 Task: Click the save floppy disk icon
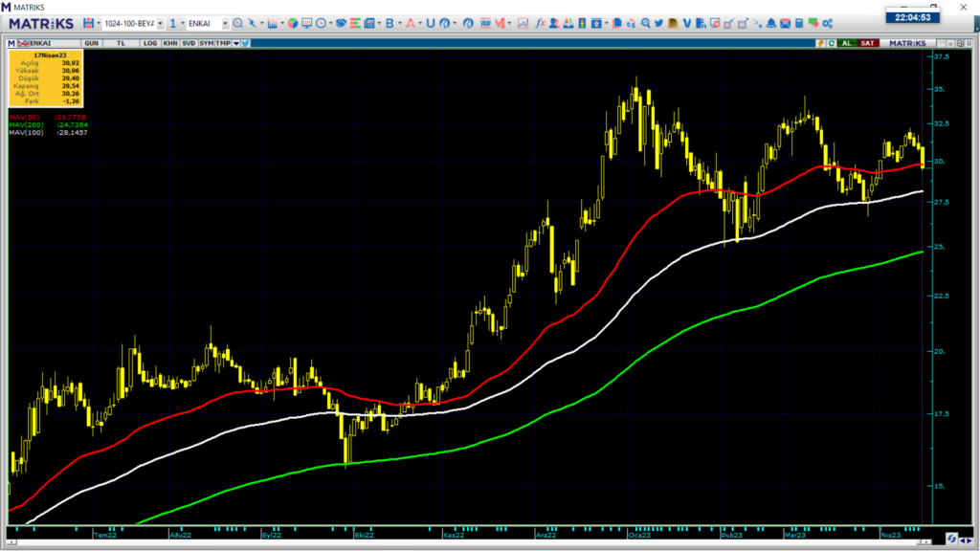[x=88, y=23]
